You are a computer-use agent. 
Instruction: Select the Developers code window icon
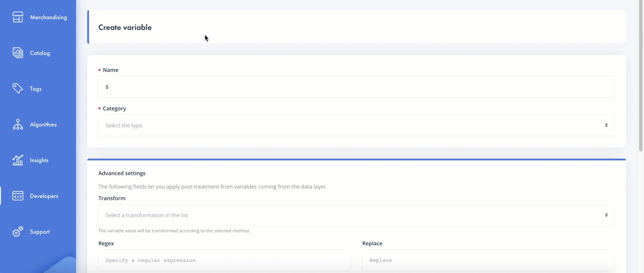click(x=18, y=196)
